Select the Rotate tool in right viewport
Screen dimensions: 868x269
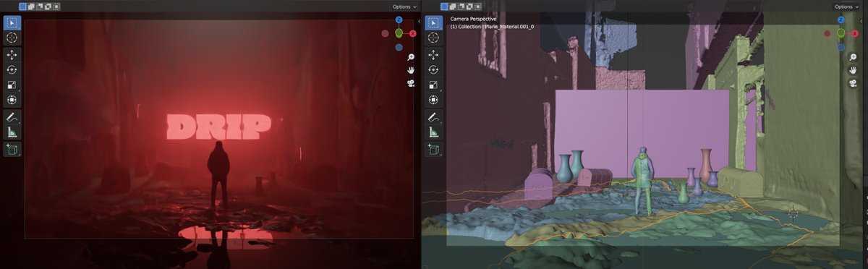click(433, 70)
